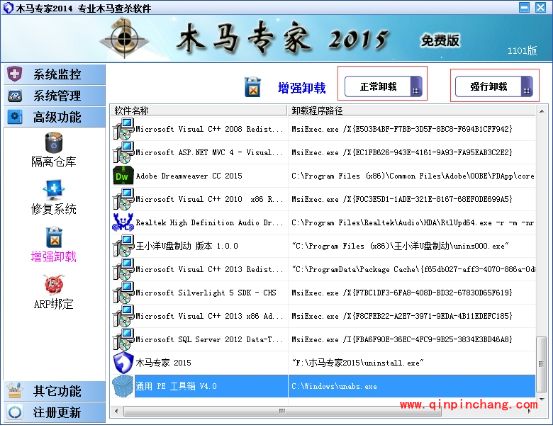Click the 隔离仓库 label

tap(54, 162)
